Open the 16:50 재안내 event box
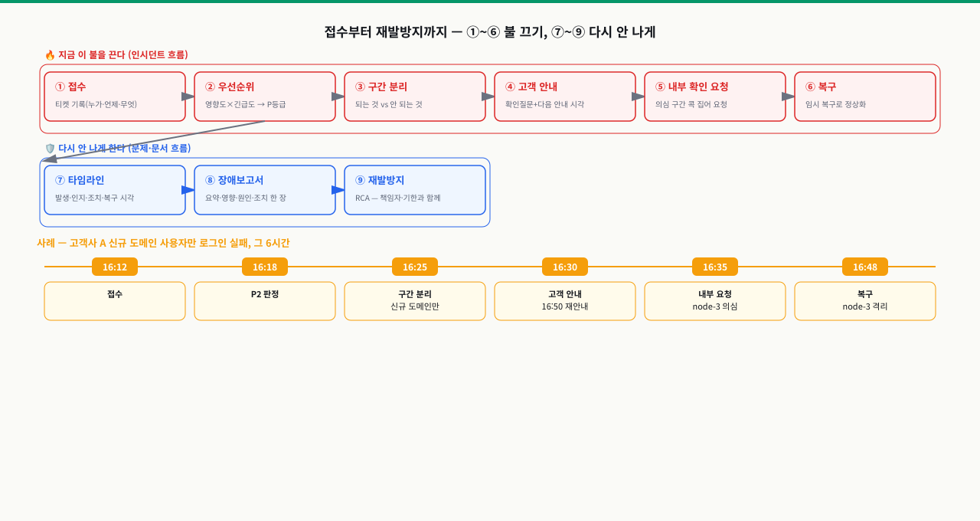This screenshot has height=521, width=980. coord(565,301)
